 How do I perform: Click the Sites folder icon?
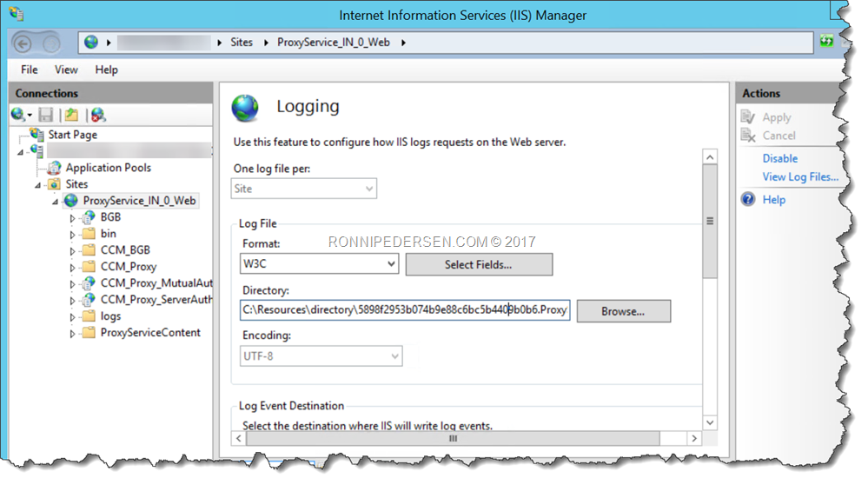click(x=54, y=183)
